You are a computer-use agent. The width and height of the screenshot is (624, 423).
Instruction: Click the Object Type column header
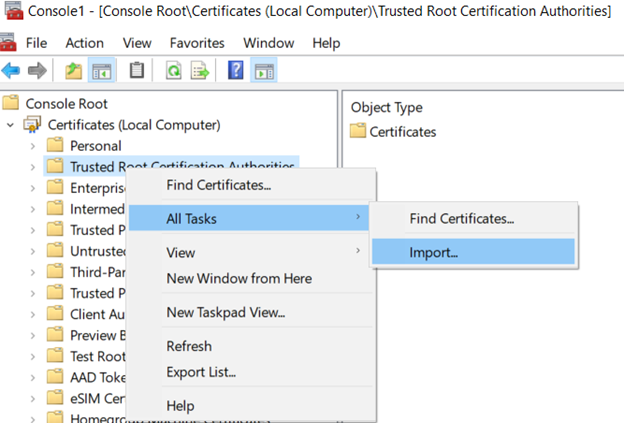[386, 107]
